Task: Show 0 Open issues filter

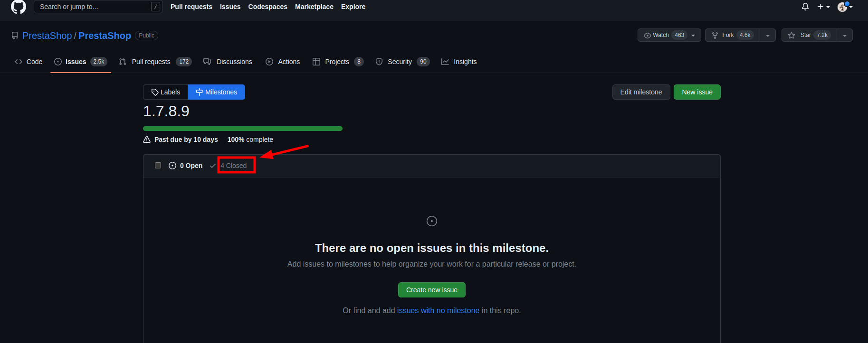Action: 186,166
